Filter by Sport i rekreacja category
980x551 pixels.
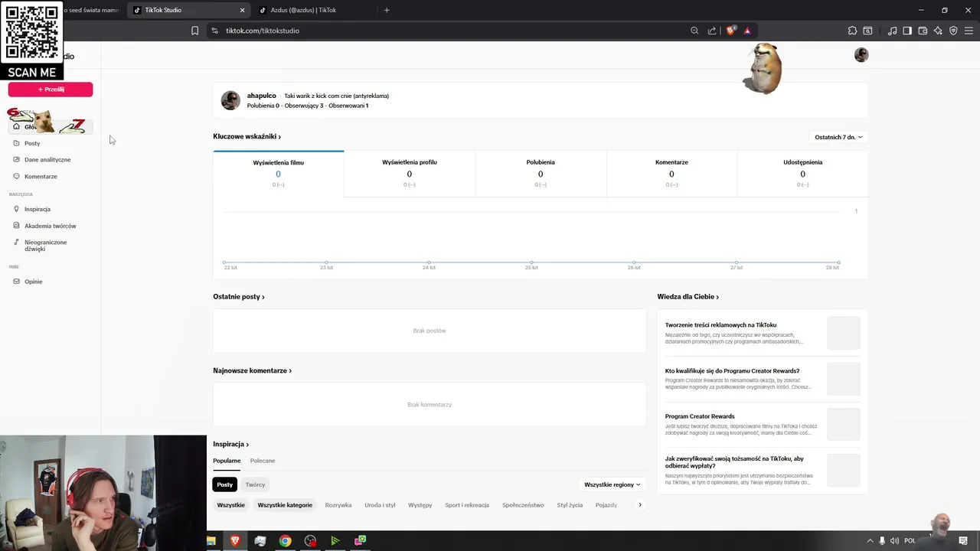click(467, 505)
